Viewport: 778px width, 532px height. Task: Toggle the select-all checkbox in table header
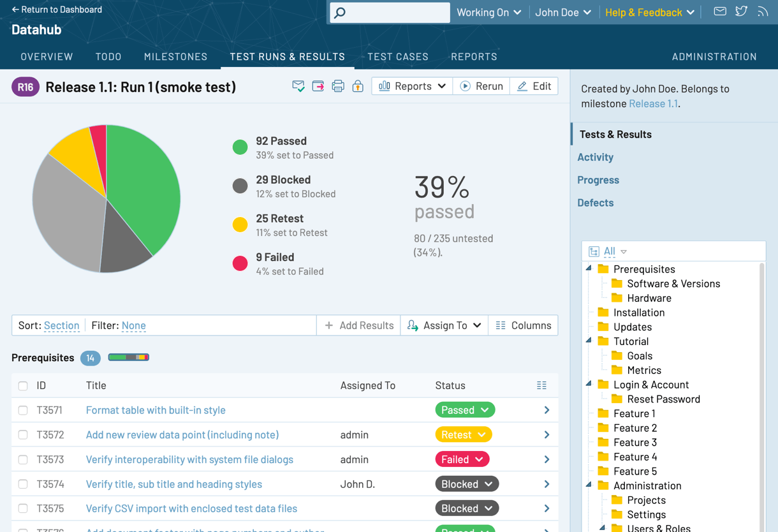23,386
